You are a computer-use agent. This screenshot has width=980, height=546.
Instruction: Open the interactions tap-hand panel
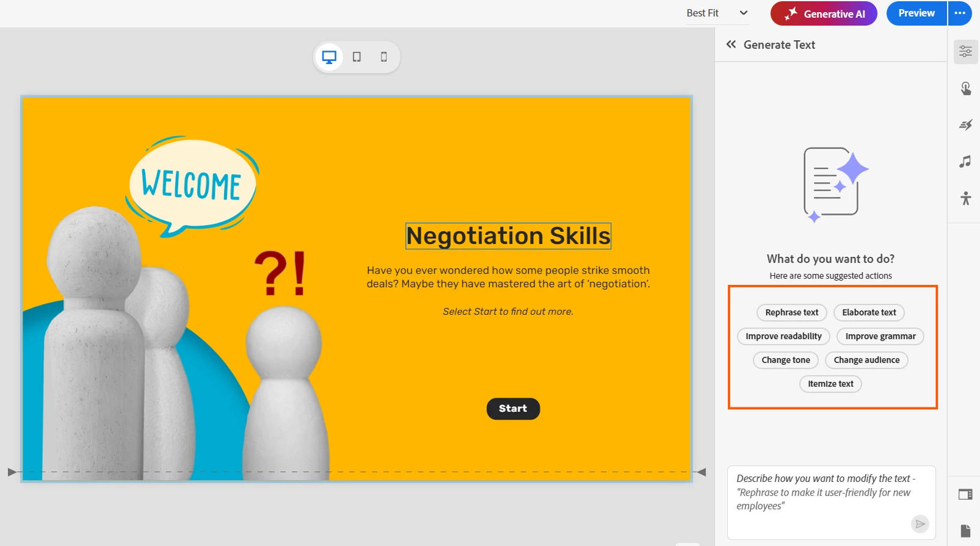tap(965, 88)
